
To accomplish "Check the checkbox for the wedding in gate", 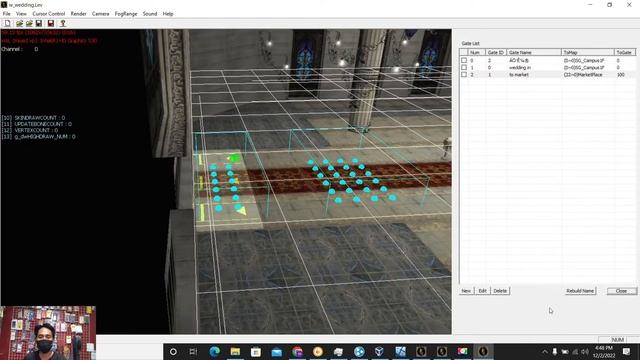I will coord(464,67).
